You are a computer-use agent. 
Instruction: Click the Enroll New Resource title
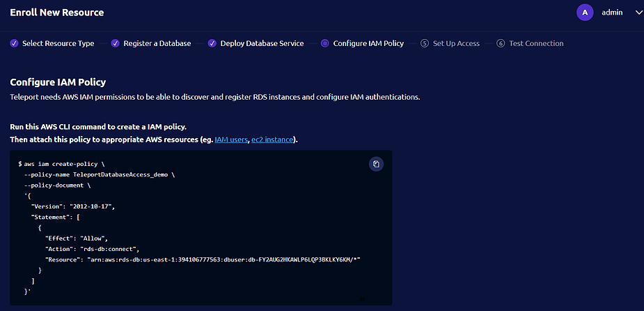[56, 13]
